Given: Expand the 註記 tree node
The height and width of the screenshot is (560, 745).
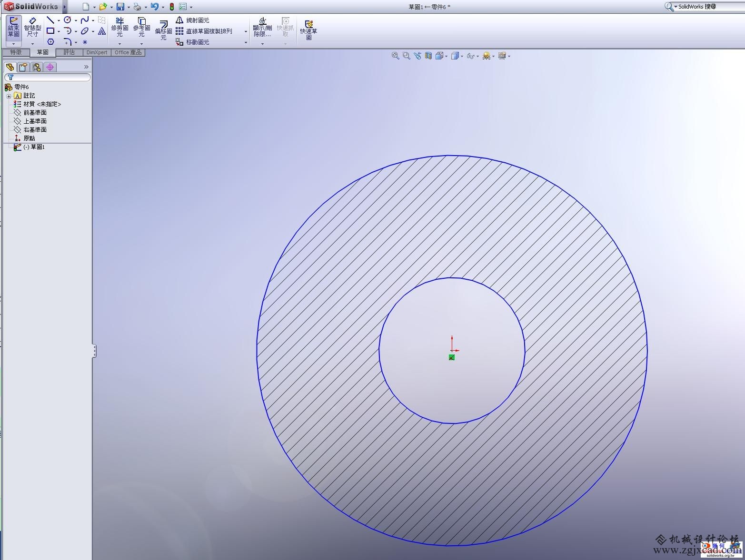Looking at the screenshot, I should coord(9,96).
